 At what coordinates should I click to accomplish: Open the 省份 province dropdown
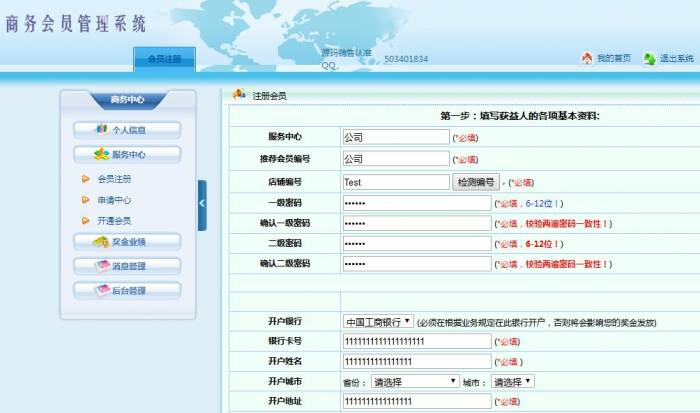coord(415,381)
